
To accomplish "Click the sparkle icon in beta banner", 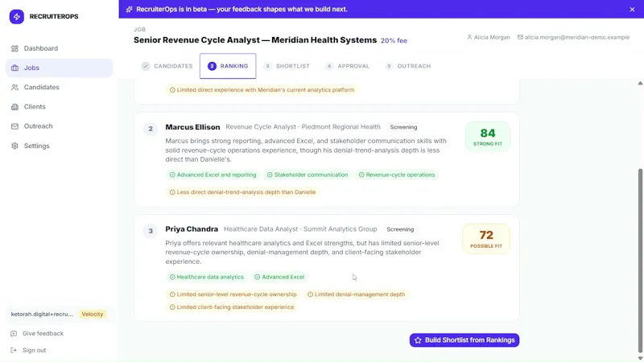I will (129, 9).
